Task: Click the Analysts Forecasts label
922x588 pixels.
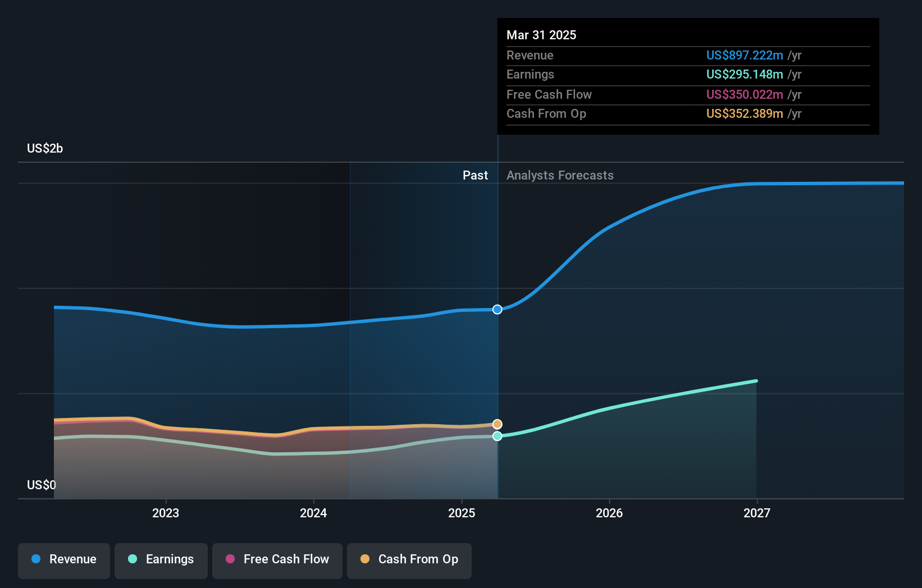Action: [x=560, y=175]
